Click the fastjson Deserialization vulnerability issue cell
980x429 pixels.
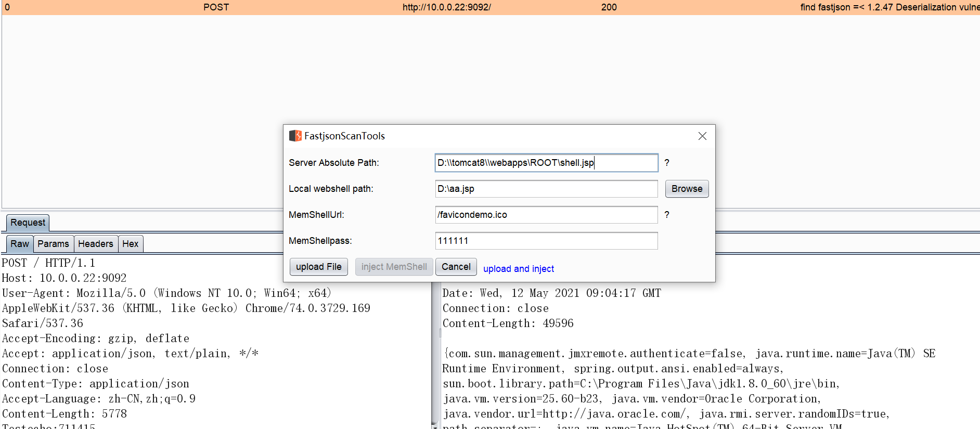coord(890,7)
